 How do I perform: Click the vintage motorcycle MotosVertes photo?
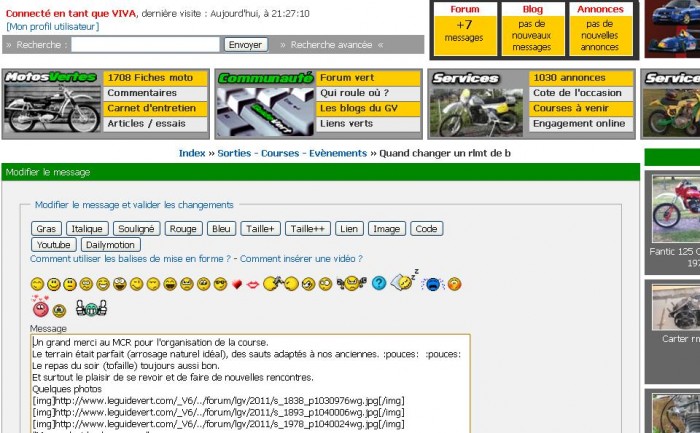[53, 108]
